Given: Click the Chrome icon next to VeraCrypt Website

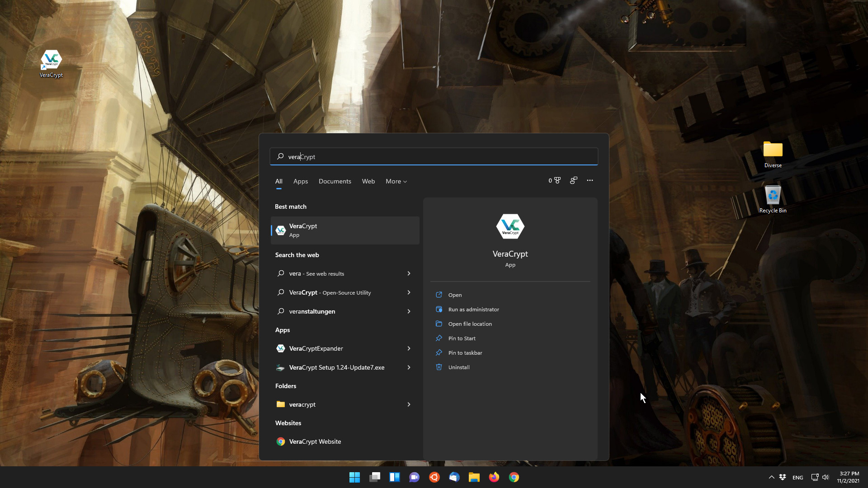Looking at the screenshot, I should click(280, 441).
